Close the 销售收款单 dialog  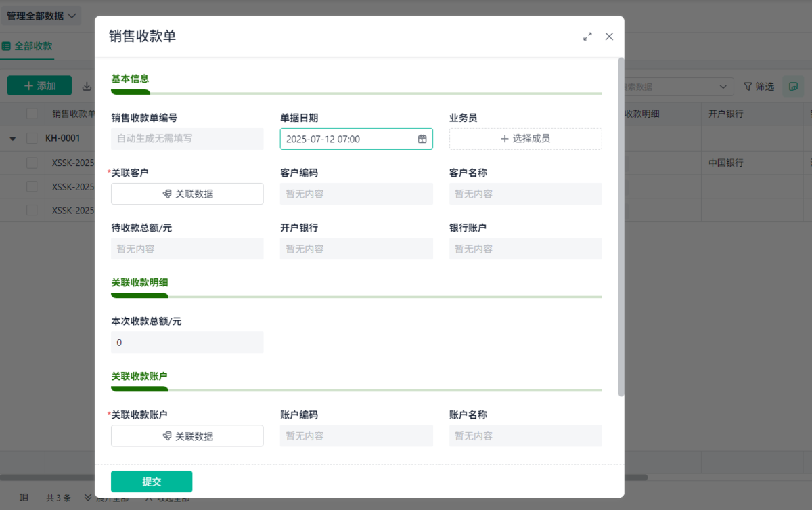point(609,37)
